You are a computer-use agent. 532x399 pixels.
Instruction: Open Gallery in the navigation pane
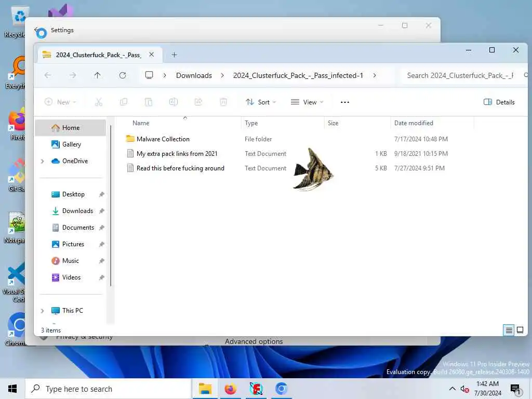[72, 144]
